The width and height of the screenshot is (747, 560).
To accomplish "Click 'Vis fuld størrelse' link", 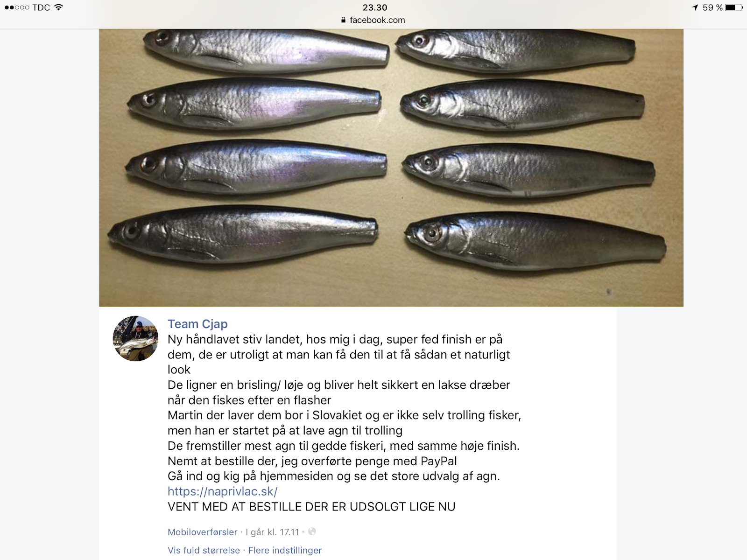I will coord(204,550).
